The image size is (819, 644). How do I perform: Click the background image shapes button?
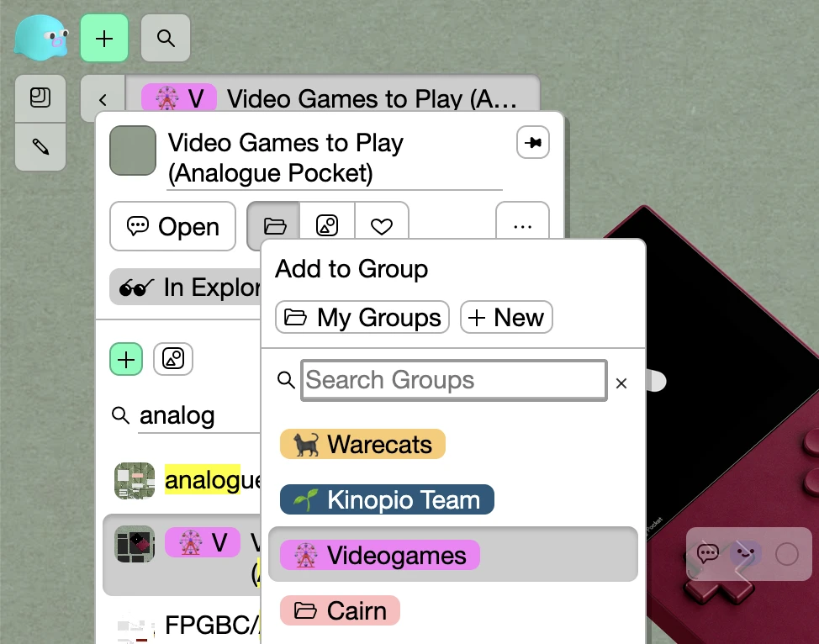(327, 226)
